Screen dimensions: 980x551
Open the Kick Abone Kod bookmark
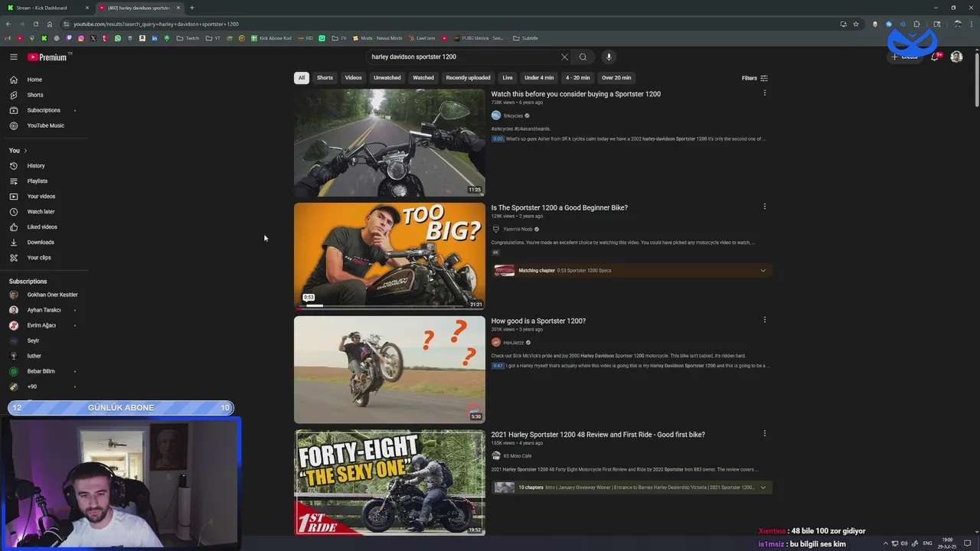(x=271, y=38)
